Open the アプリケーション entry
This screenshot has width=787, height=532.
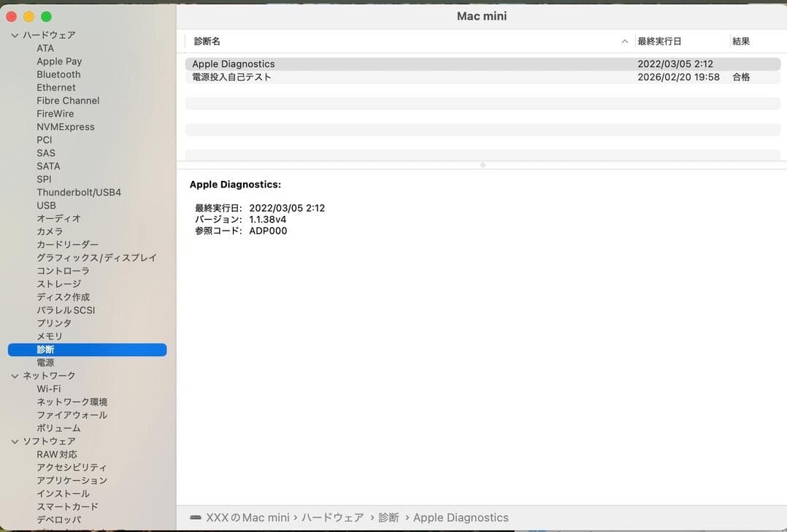[72, 480]
